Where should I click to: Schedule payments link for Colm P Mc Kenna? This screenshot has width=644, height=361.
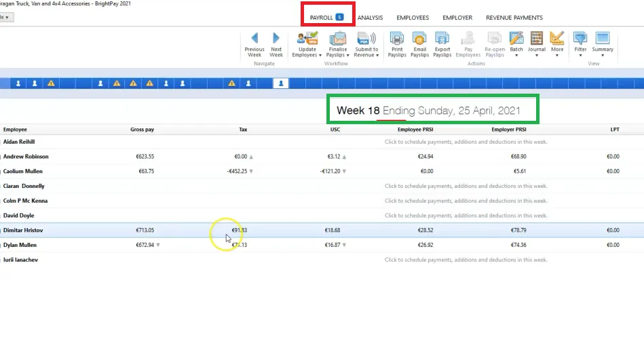(x=466, y=201)
